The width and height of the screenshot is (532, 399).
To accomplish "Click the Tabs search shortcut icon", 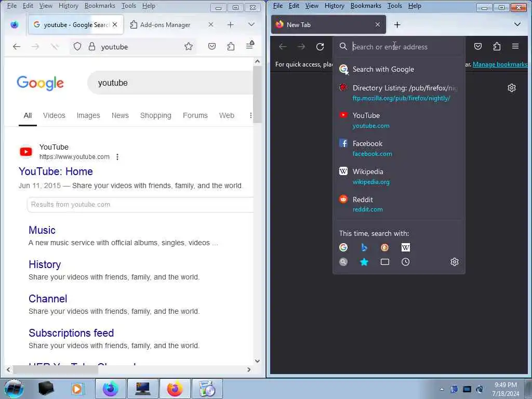I will point(385,262).
